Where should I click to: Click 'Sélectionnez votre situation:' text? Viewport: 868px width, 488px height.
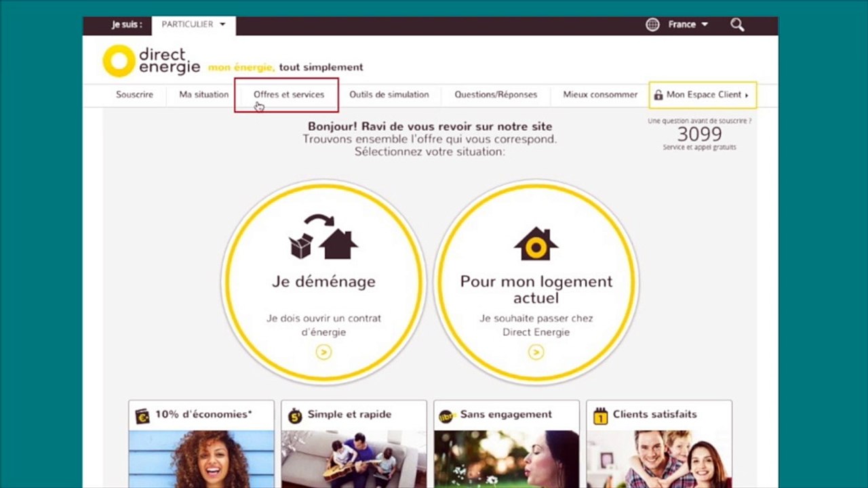430,152
